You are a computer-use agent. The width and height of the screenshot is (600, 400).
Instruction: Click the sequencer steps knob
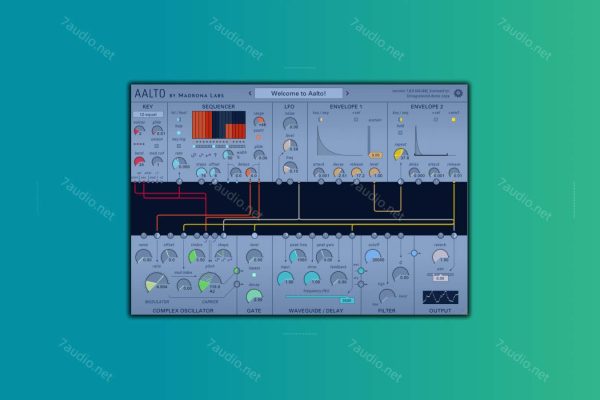pos(202,172)
